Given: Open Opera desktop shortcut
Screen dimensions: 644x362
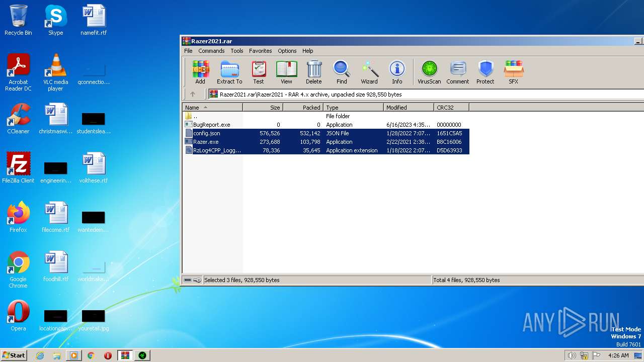Looking at the screenshot, I should point(18,316).
